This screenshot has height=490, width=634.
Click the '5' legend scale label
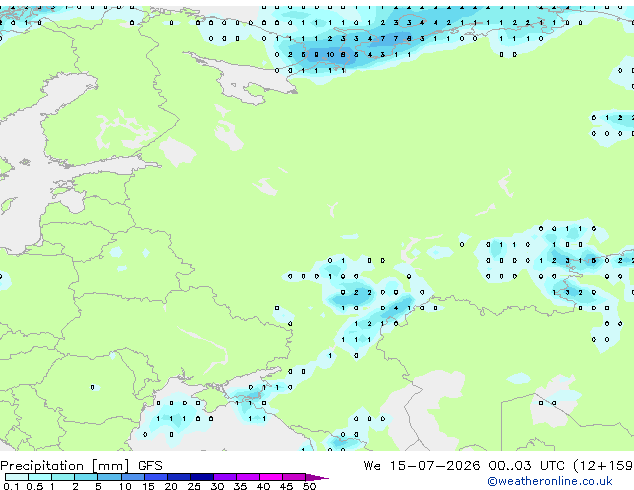pos(98,486)
